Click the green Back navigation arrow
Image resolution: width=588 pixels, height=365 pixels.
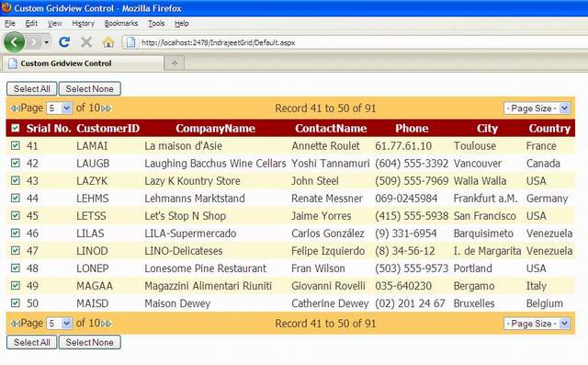click(x=15, y=42)
